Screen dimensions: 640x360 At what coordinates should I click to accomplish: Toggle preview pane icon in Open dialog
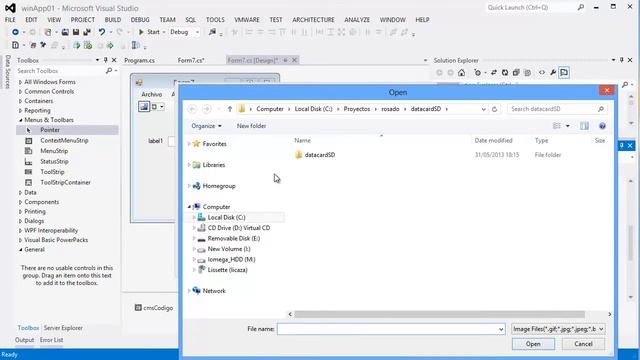point(584,126)
